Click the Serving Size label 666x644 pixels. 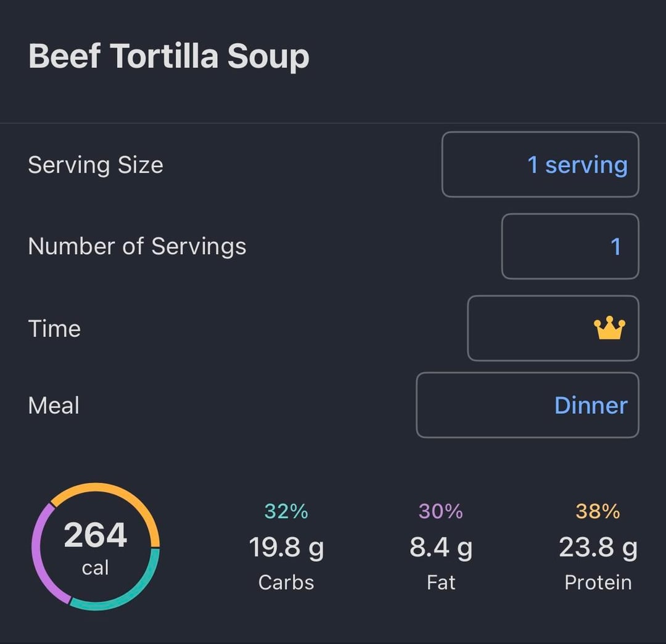click(96, 165)
